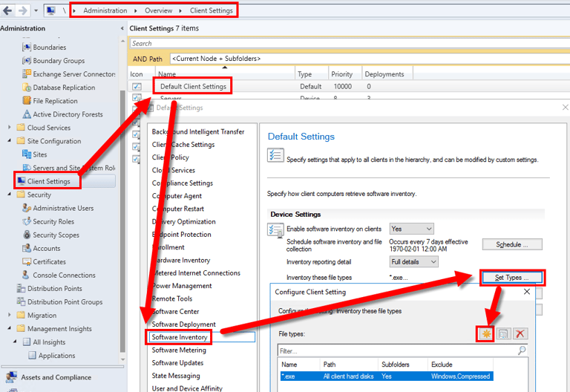This screenshot has width=570, height=392.
Task: Collapse the Management Insights folder
Action: click(10, 328)
